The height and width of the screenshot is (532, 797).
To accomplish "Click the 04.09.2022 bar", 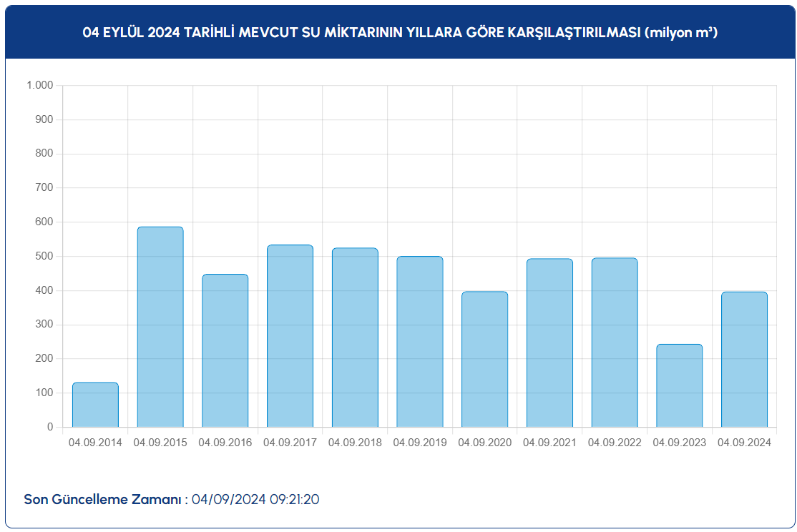I will [x=615, y=343].
